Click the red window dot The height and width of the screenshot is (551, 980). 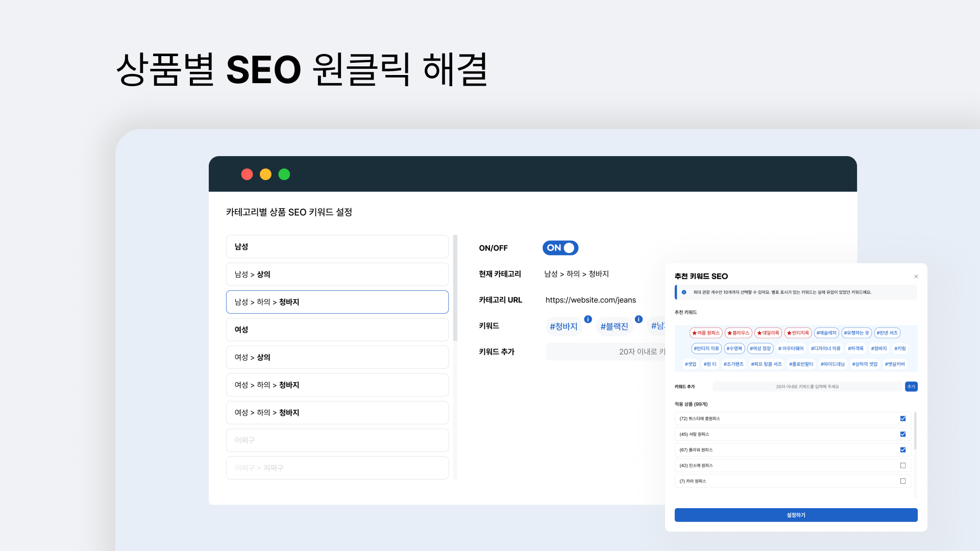tap(247, 174)
